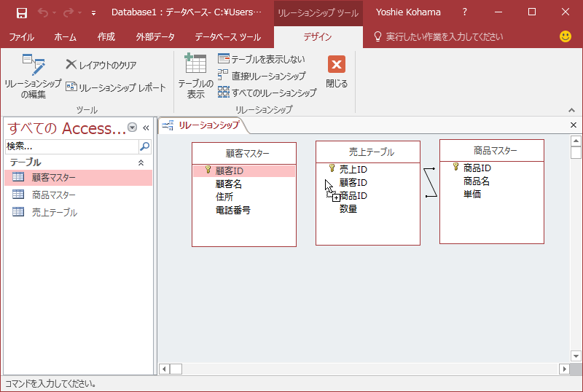Switch to the 外部データ ribbon tab

click(x=155, y=37)
